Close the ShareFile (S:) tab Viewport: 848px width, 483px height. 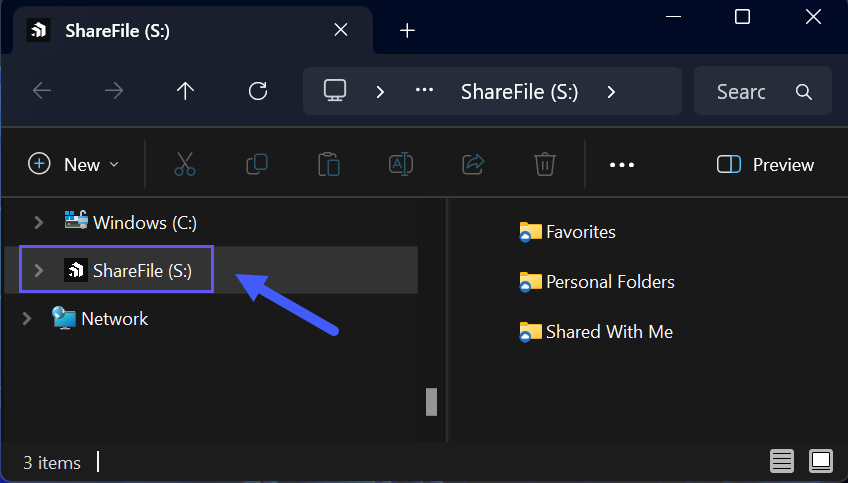(341, 30)
